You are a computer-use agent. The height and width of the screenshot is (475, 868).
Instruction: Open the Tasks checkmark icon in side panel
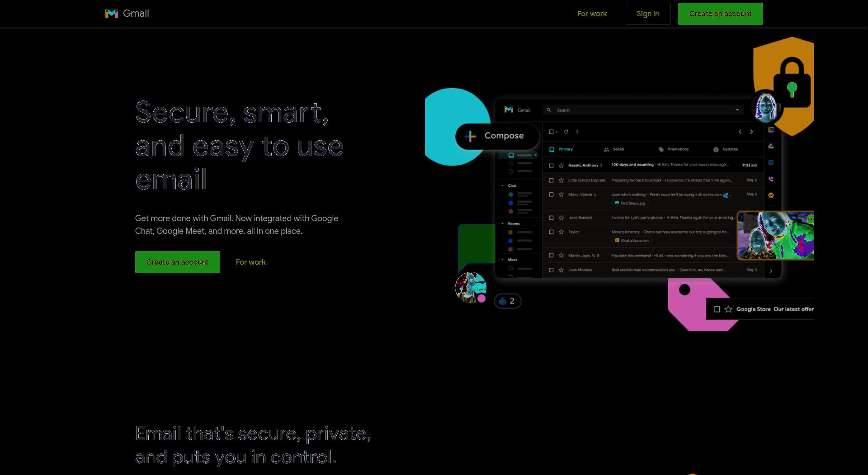[x=771, y=195]
